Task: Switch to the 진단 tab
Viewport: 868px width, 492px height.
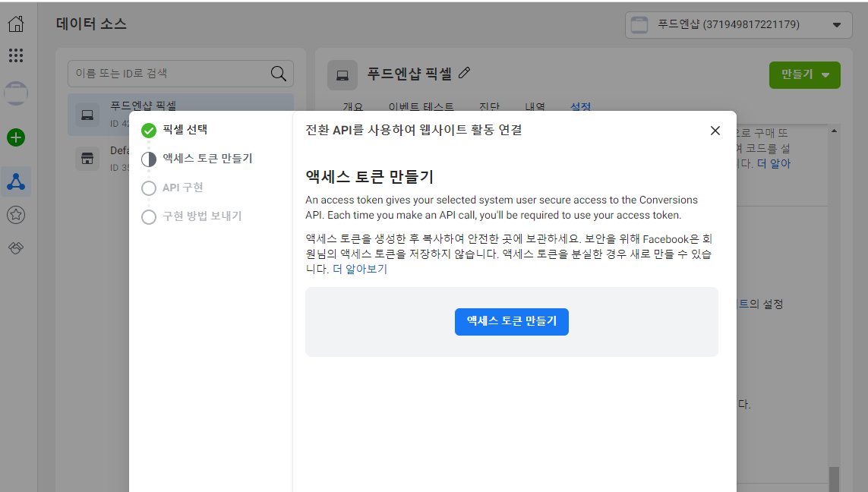Action: [x=489, y=106]
